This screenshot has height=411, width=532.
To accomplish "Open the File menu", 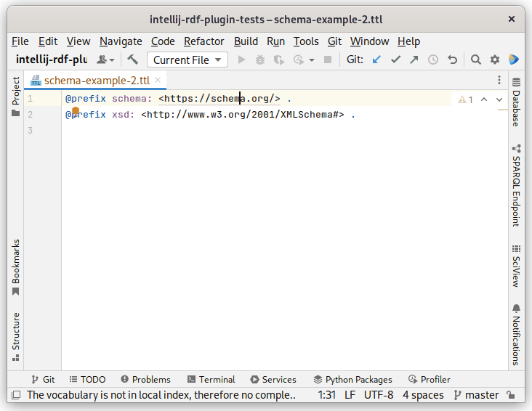I will coord(20,41).
